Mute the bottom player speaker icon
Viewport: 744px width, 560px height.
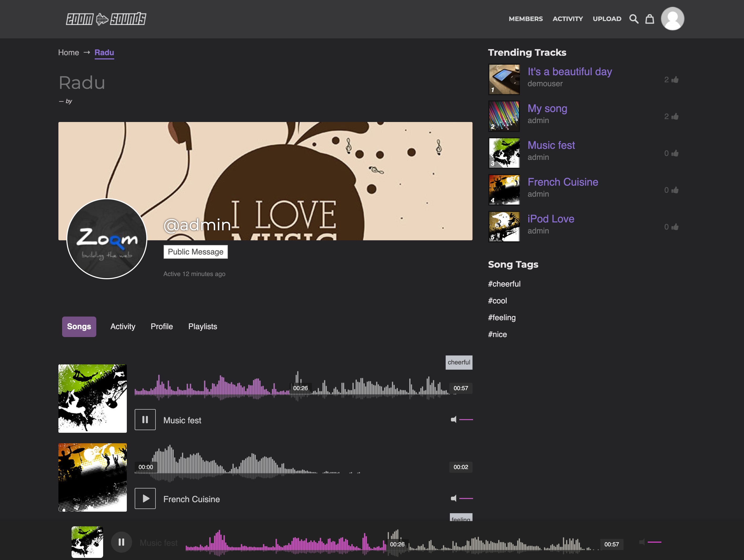click(642, 542)
